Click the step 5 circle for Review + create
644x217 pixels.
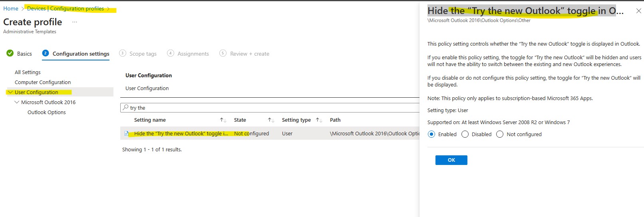pyautogui.click(x=223, y=53)
